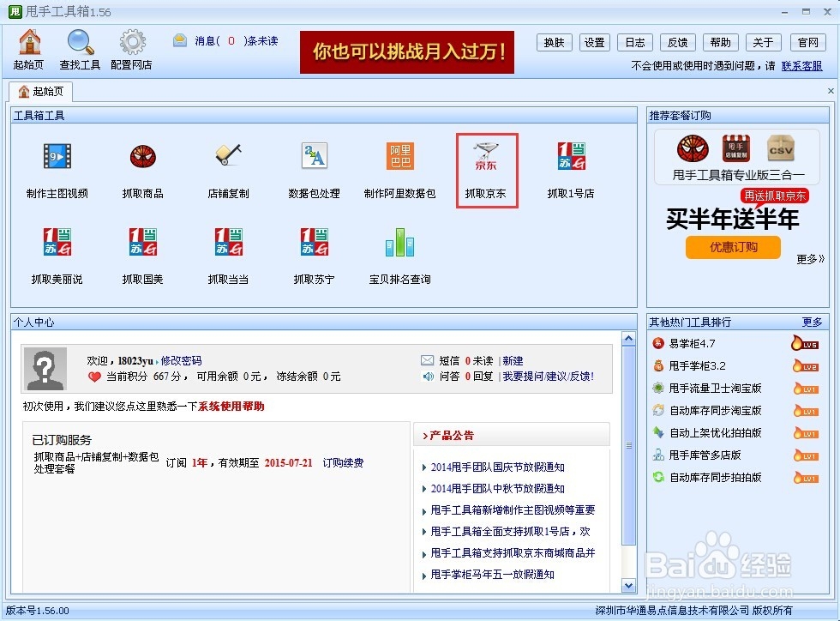
Task: Click the 反馈 feedback button
Action: pyautogui.click(x=678, y=42)
